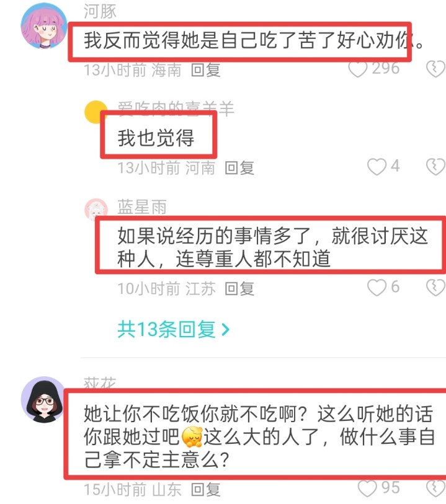The height and width of the screenshot is (504, 446).
Task: Open username 蓝星雨
Action: [142, 206]
